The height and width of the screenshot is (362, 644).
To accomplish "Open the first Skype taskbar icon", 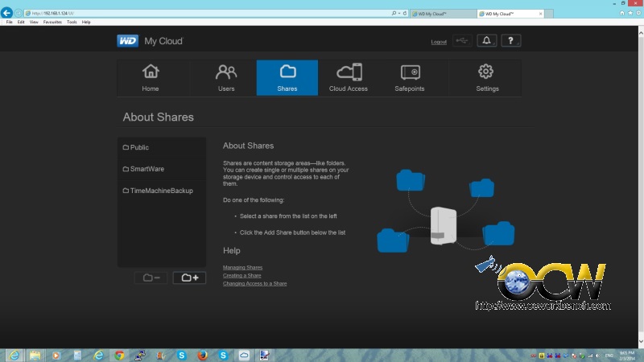I will pyautogui.click(x=182, y=356).
